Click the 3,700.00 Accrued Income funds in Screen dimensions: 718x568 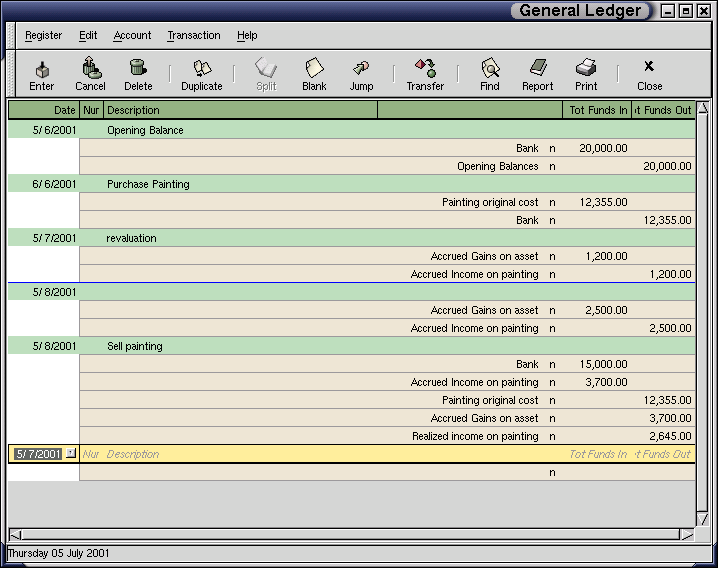pyautogui.click(x=606, y=382)
